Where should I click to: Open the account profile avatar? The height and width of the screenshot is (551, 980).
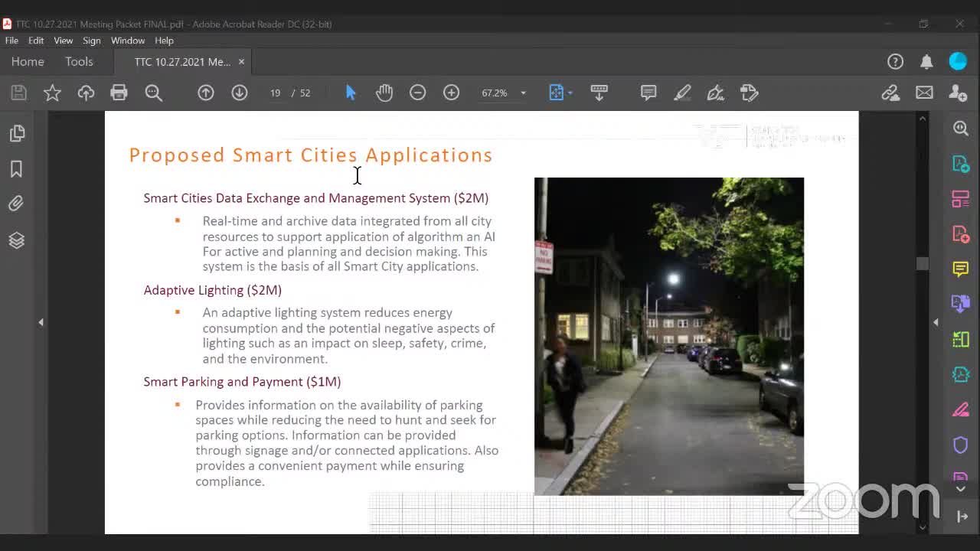click(x=958, y=61)
